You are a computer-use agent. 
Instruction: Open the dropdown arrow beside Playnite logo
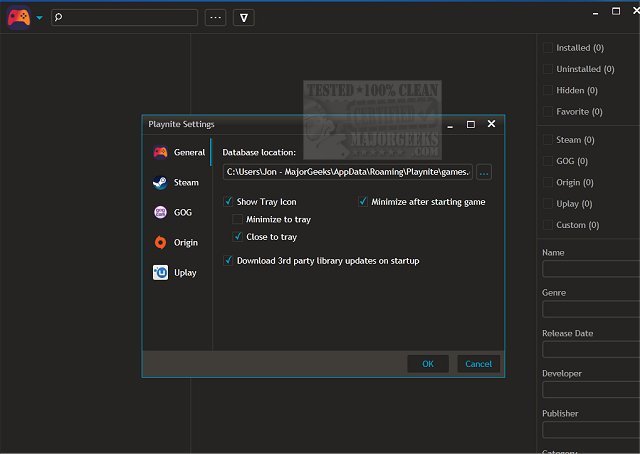(x=39, y=18)
